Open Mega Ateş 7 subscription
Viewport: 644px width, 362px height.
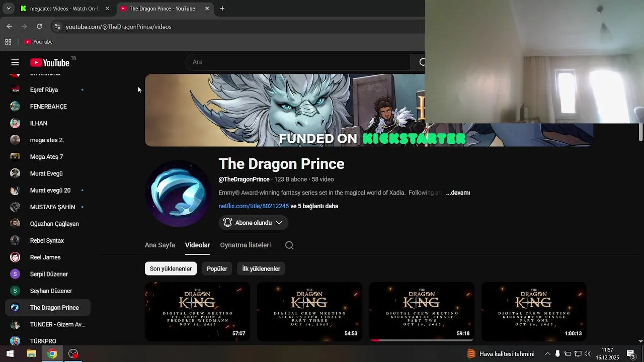pyautogui.click(x=48, y=157)
